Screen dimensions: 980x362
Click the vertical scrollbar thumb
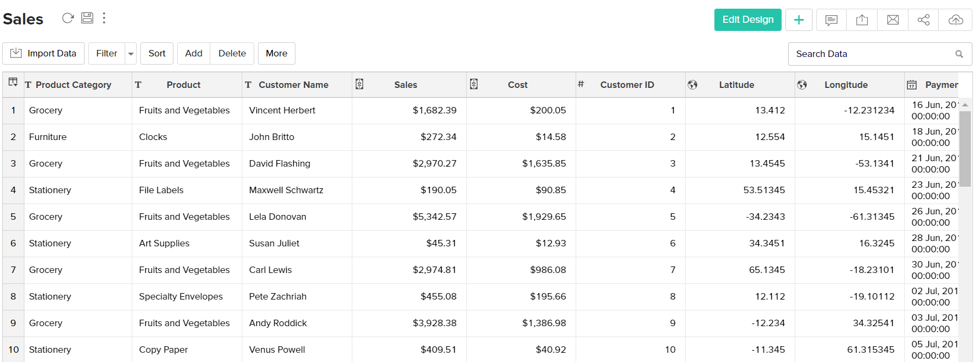click(x=965, y=149)
